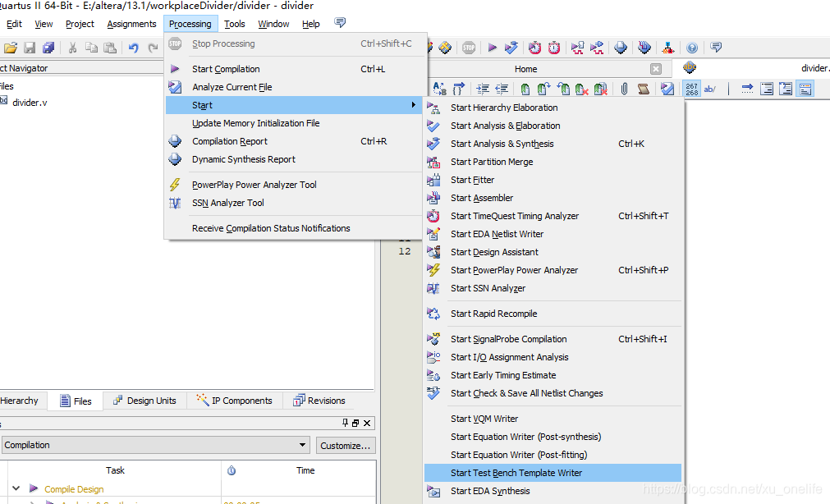The image size is (830, 504).
Task: Choose Start Rapid Recompile entry
Action: [553, 314]
